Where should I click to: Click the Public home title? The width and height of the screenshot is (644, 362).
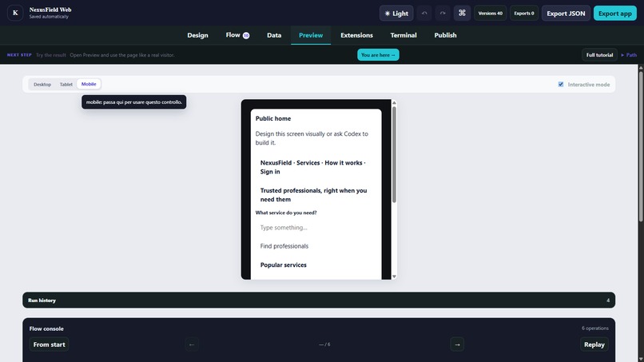point(273,118)
